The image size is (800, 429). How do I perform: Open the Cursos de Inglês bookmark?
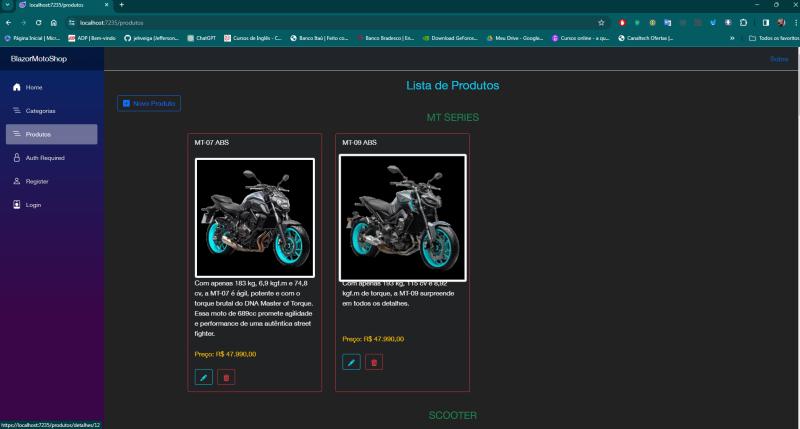253,38
